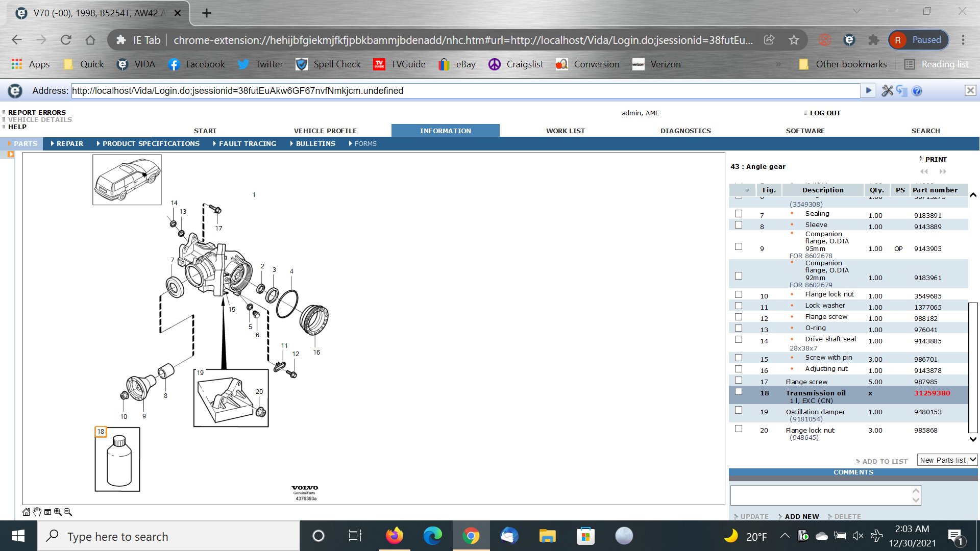Select the Transmission oil row checkbox
Viewport: 980px width, 551px height.
[739, 392]
